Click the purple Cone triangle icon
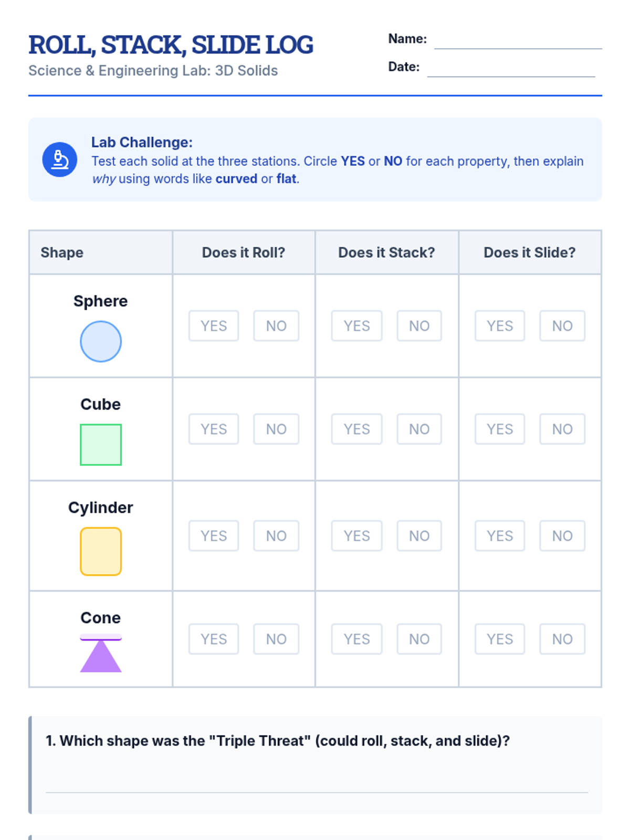The image size is (630, 840). [x=101, y=654]
